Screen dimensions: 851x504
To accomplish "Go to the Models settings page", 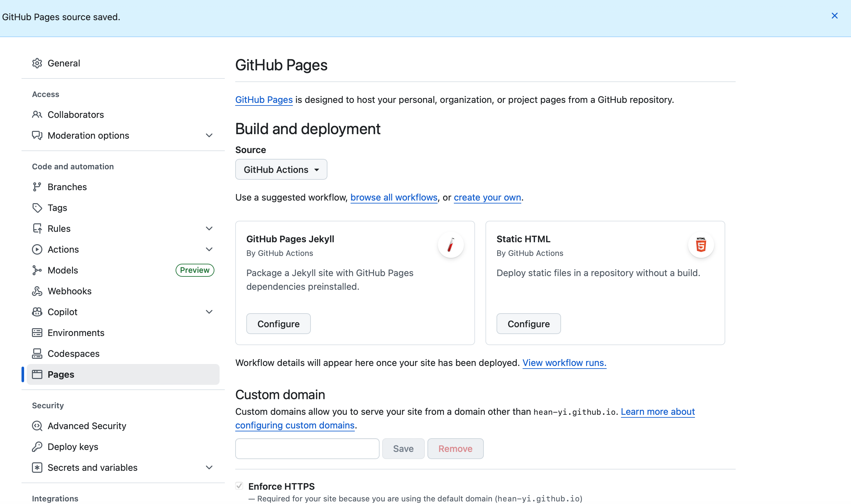I will click(x=63, y=270).
